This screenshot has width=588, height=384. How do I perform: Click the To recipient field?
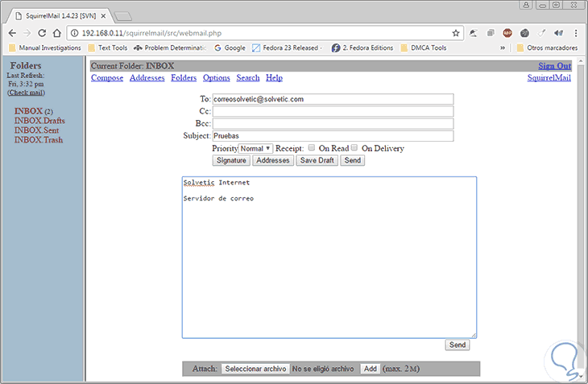coord(333,99)
